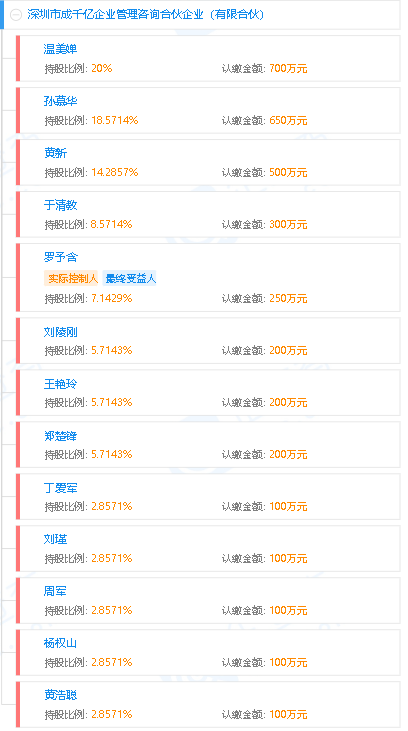Click the 20% shareholding ratio for 温美婵
This screenshot has height=731, width=408.
tap(102, 69)
